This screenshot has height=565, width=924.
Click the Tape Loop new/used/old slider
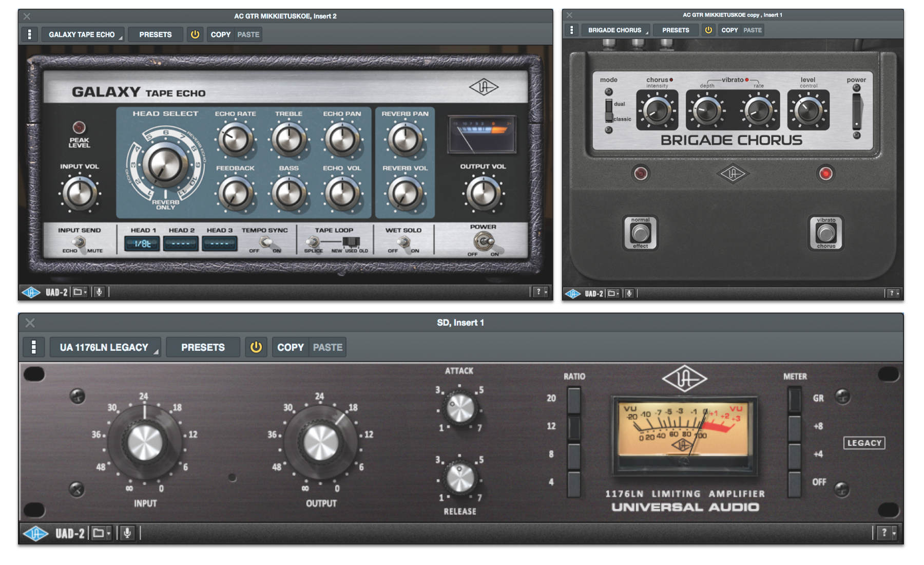coord(351,242)
